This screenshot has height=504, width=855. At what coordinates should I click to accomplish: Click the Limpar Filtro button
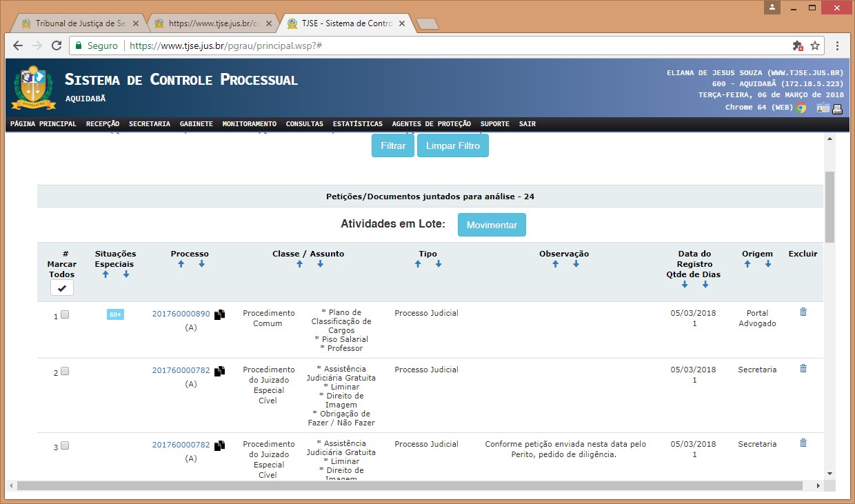(452, 146)
